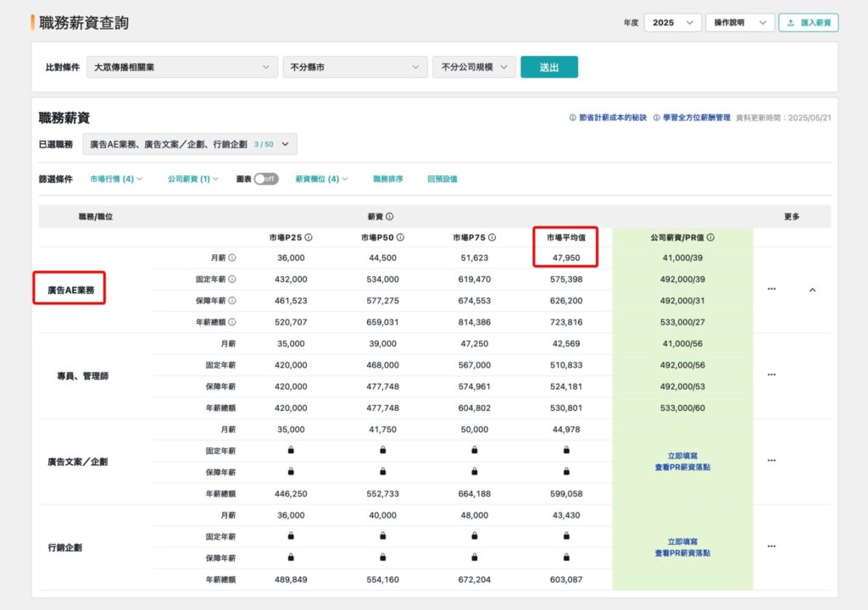Click the 職務/職位 column header
Screen dimensions: 868x610
[96, 216]
